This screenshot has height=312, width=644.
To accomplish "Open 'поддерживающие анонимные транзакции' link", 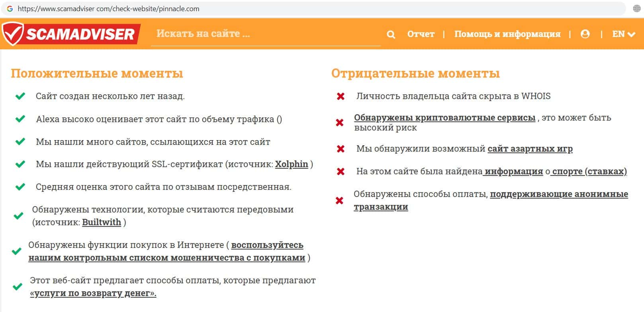I will point(491,201).
